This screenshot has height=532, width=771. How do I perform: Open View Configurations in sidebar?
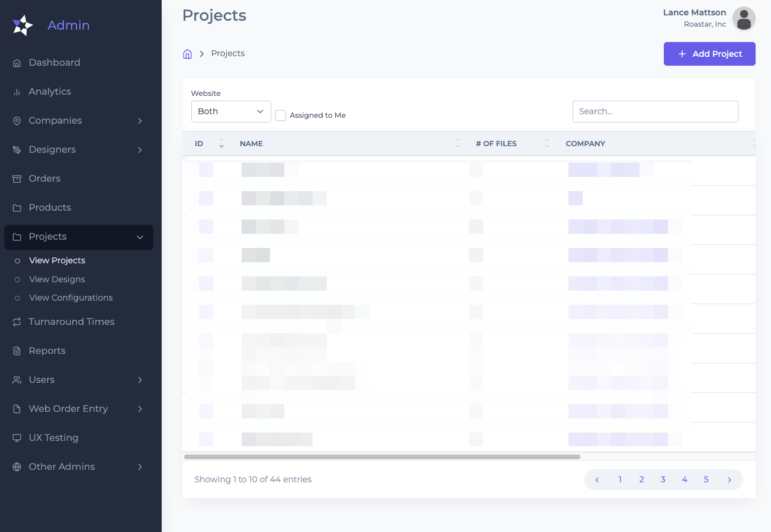70,298
